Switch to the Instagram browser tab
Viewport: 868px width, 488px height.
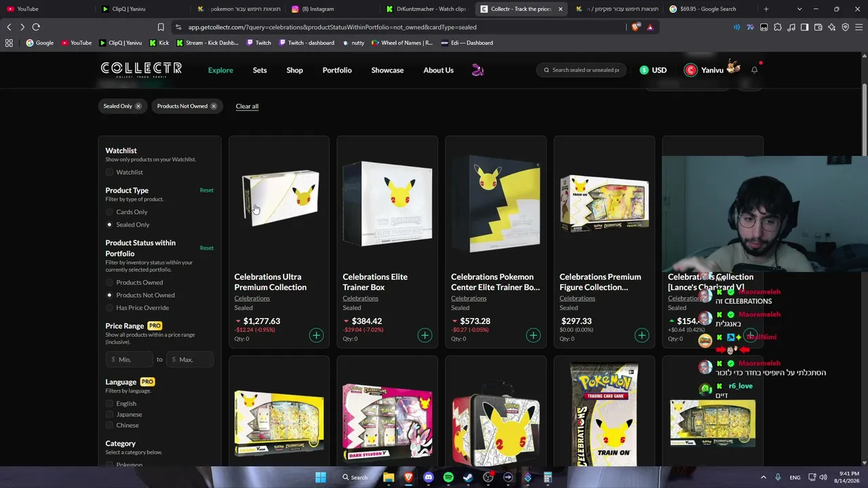pos(333,9)
